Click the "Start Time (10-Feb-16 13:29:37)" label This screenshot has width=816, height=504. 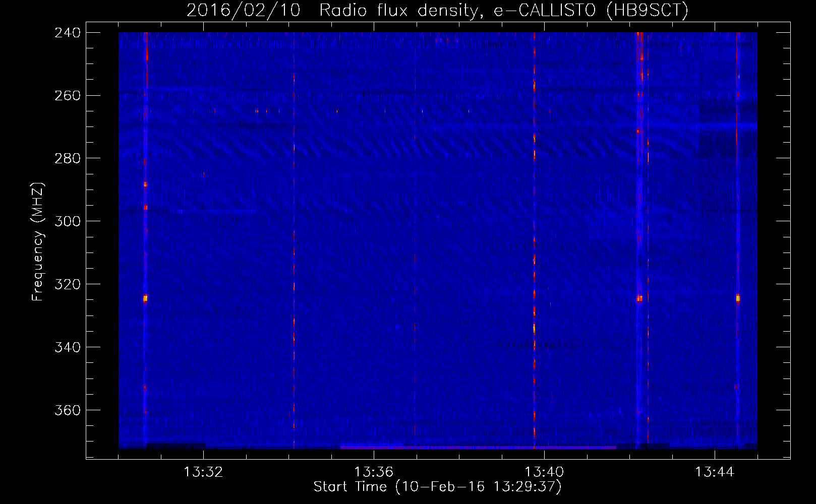(437, 487)
